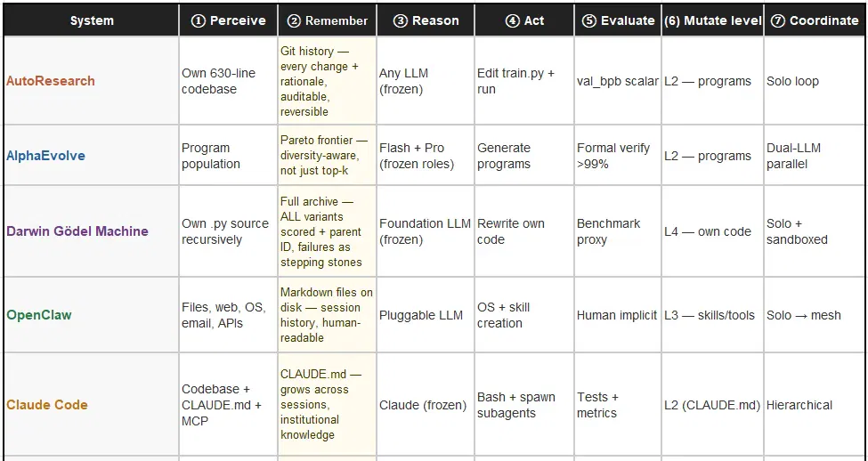868x461 pixels.
Task: Select the OpenClaw system name
Action: (39, 315)
